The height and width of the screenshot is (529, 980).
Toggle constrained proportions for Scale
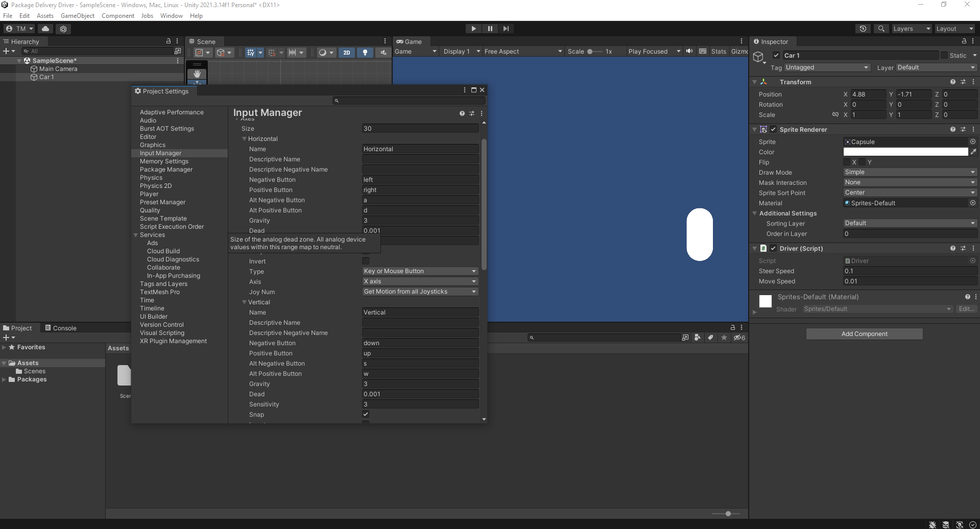(835, 114)
